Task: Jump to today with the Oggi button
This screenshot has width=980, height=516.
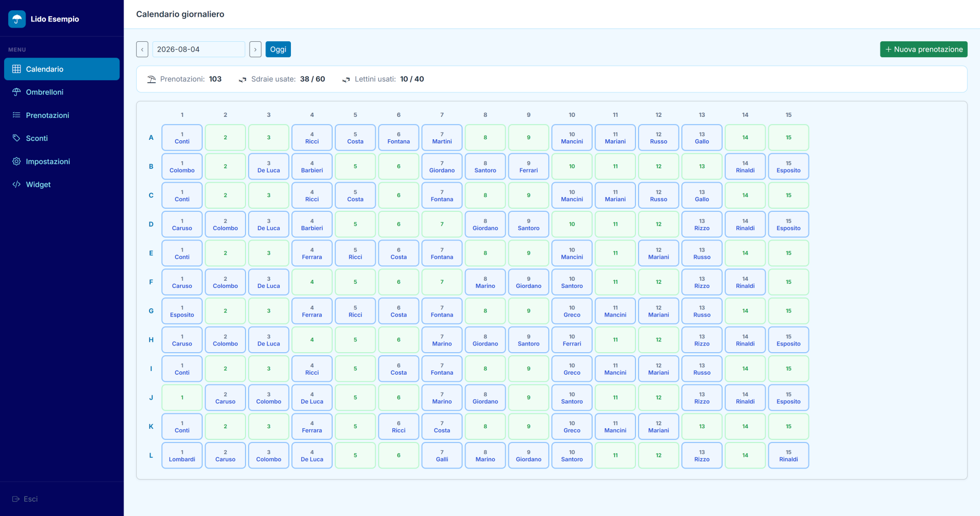Action: pyautogui.click(x=278, y=50)
